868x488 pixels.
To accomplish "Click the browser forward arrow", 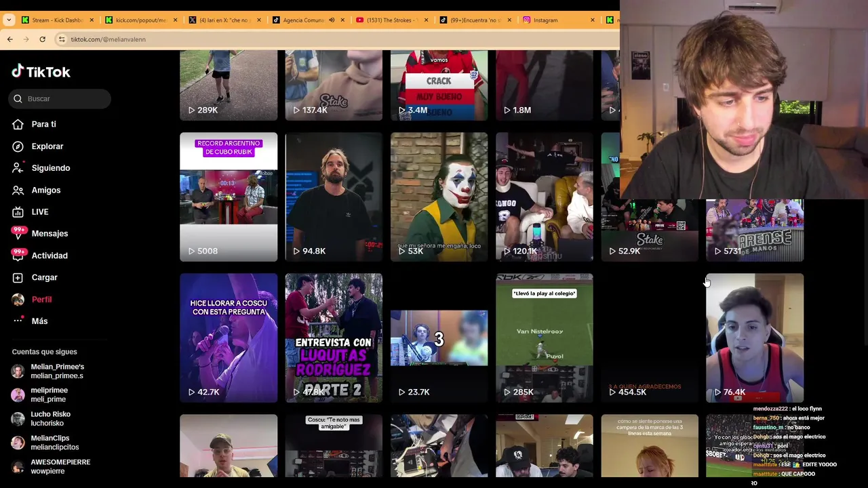I will [26, 39].
